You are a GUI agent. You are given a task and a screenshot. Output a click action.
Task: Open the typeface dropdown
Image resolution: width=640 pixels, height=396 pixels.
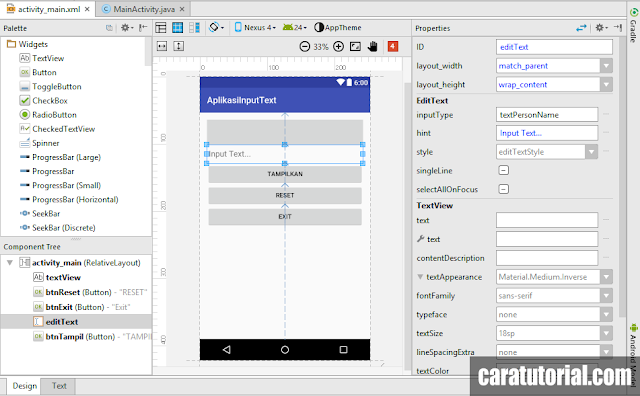click(607, 314)
